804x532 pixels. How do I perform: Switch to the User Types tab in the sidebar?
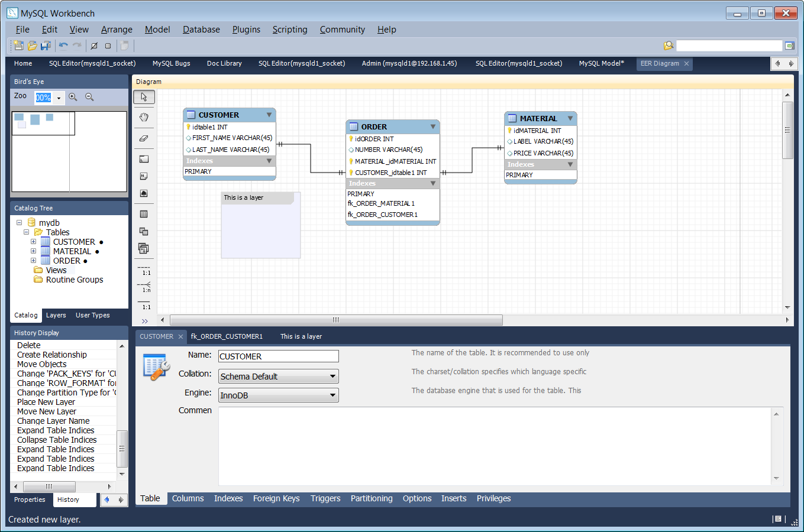pos(92,316)
